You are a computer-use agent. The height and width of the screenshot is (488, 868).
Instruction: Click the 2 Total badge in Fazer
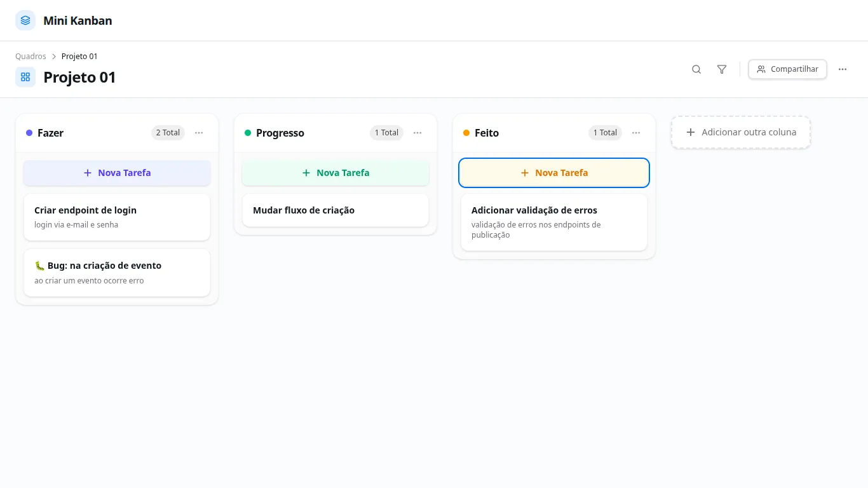(168, 133)
